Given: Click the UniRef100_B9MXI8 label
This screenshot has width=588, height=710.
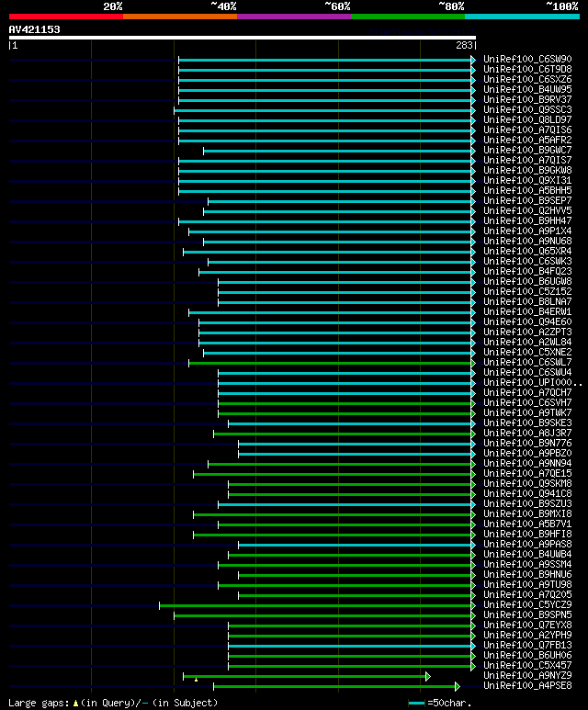Looking at the screenshot, I should pos(527,514).
